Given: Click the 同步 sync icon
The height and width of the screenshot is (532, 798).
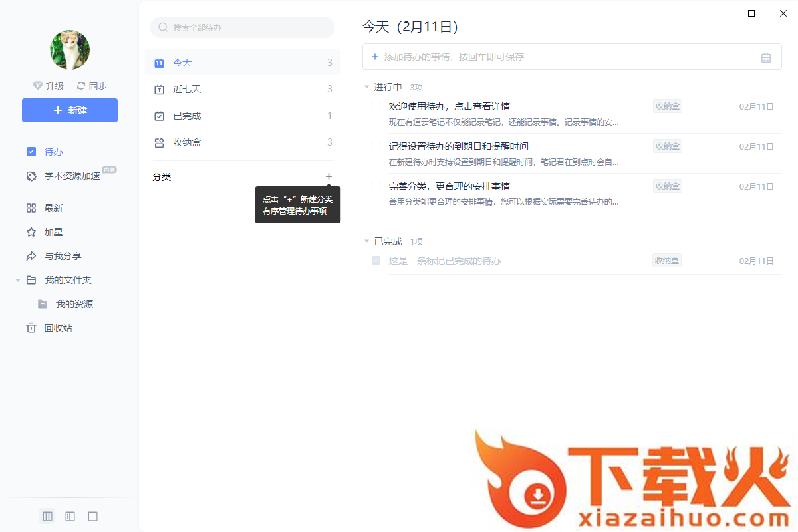Looking at the screenshot, I should (x=82, y=86).
